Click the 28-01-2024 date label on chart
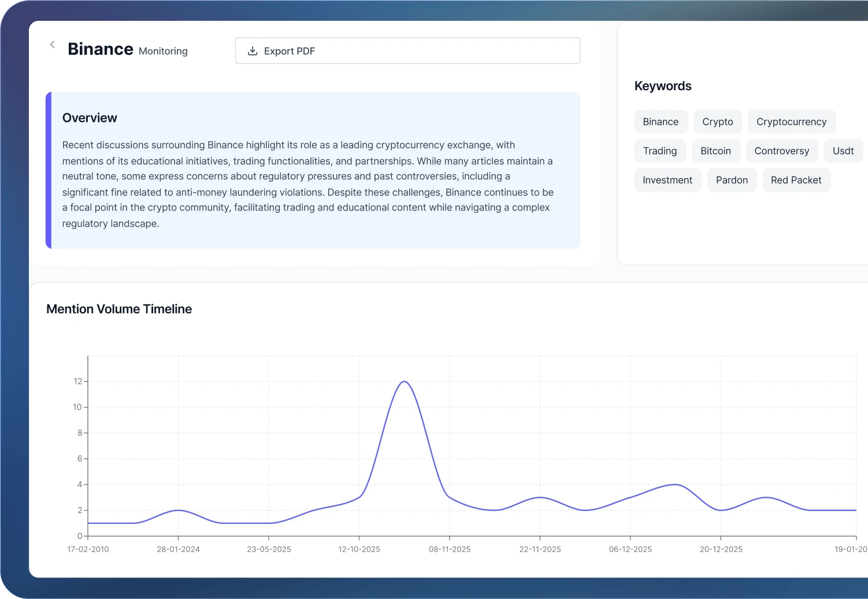Image resolution: width=868 pixels, height=599 pixels. click(x=178, y=549)
